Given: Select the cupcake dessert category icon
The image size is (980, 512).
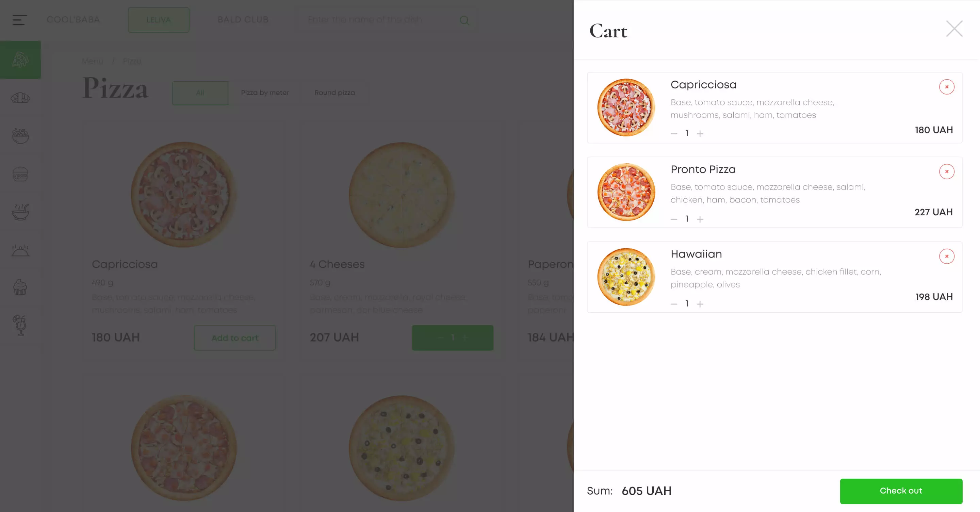Looking at the screenshot, I should [20, 287].
